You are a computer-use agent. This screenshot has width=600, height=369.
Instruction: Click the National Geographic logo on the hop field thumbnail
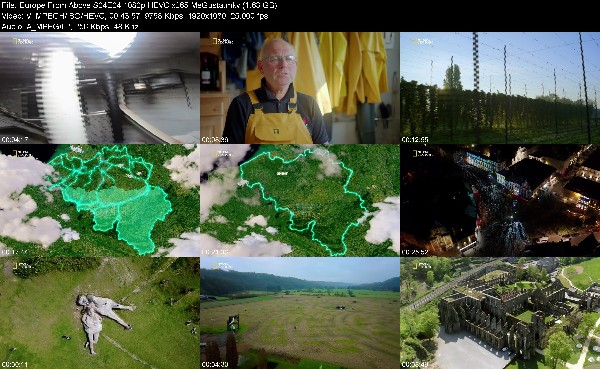(x=422, y=41)
